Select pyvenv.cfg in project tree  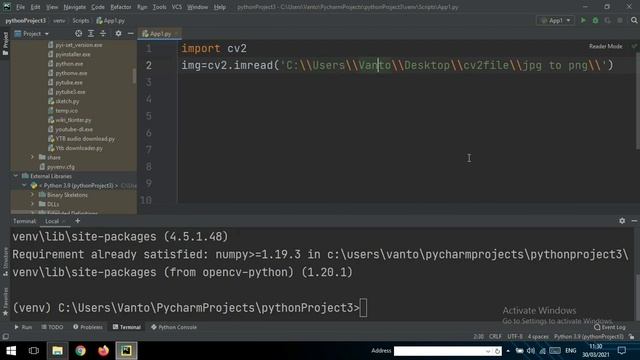click(60, 167)
